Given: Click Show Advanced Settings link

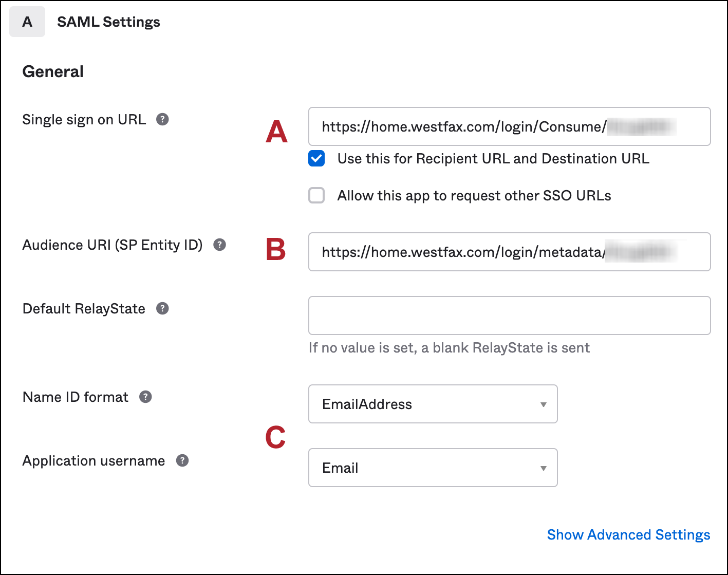Looking at the screenshot, I should coord(628,535).
